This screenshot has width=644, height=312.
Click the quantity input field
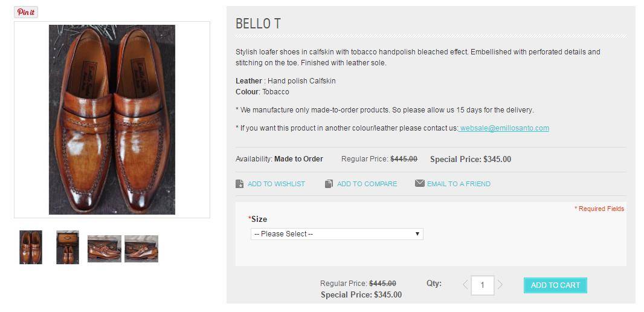click(482, 285)
